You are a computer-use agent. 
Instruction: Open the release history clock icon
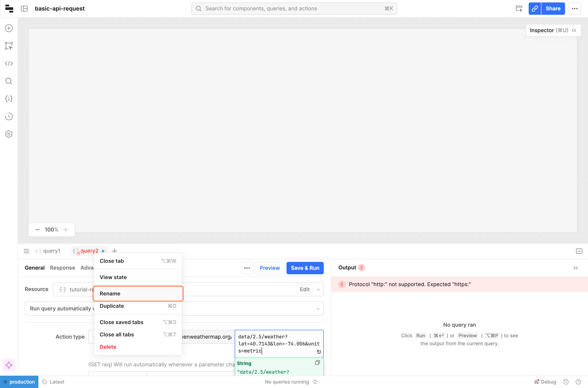pyautogui.click(x=9, y=116)
